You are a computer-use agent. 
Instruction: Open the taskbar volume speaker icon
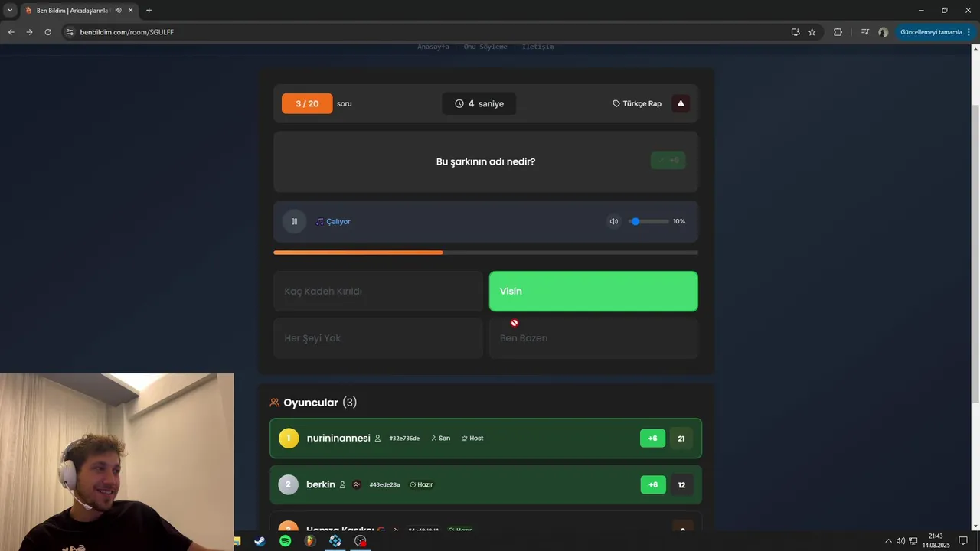coord(900,541)
